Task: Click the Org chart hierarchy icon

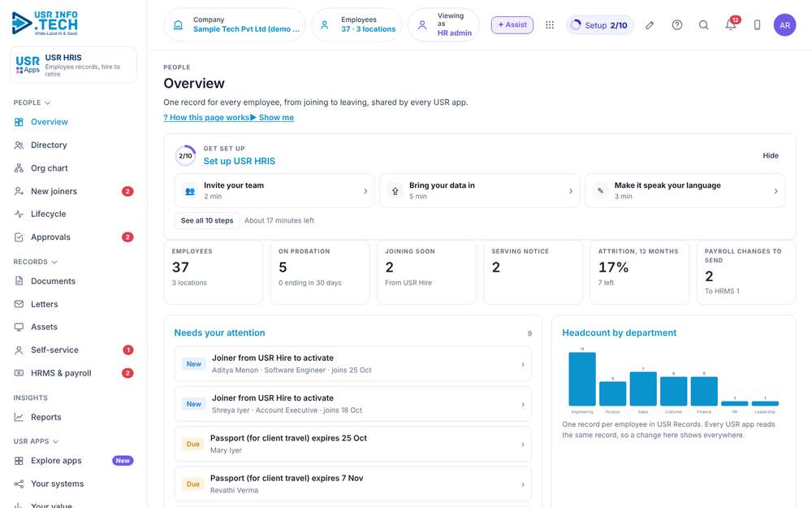Action: (19, 168)
